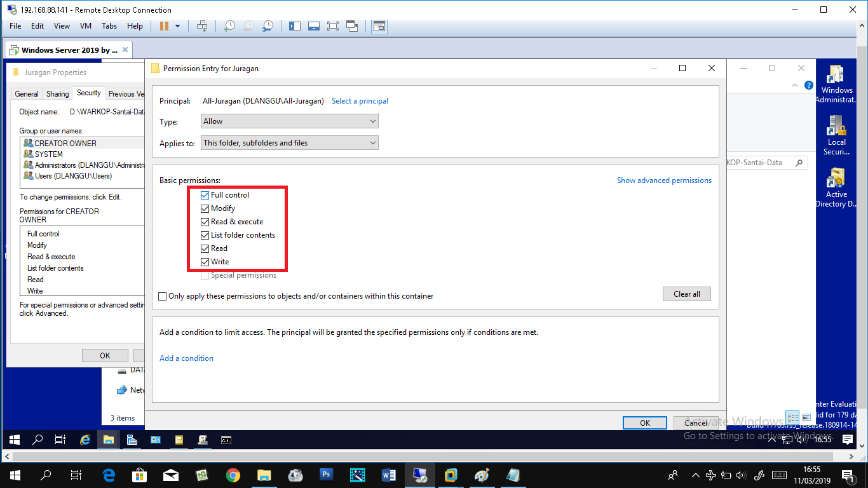Viewport: 868px width, 488px height.
Task: Open the VM menu
Action: (x=85, y=26)
